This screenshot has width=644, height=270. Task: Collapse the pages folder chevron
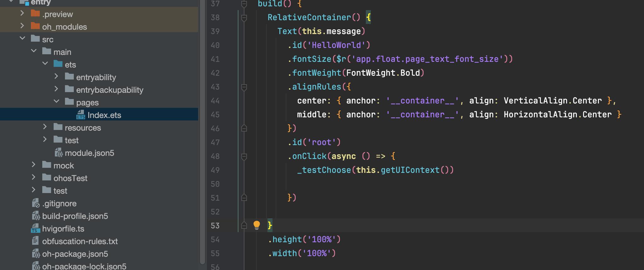[56, 102]
